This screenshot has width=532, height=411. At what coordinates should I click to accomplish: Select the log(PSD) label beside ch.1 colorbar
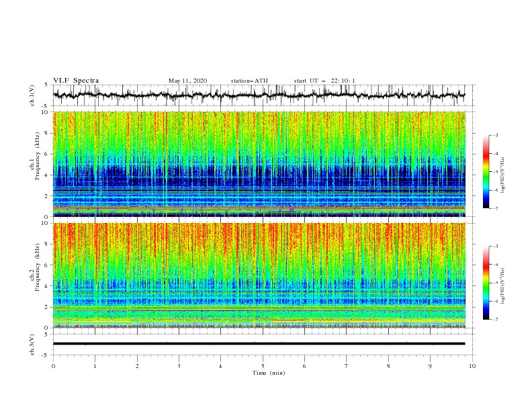tap(502, 175)
